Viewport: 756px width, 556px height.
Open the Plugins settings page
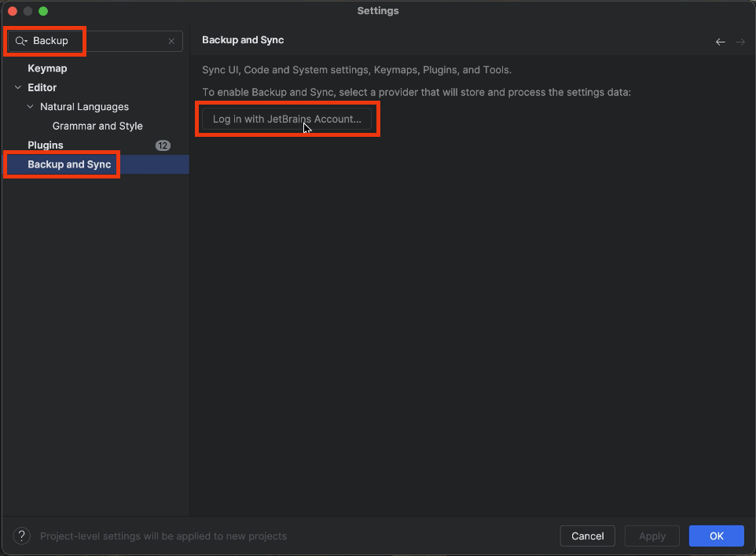point(46,145)
